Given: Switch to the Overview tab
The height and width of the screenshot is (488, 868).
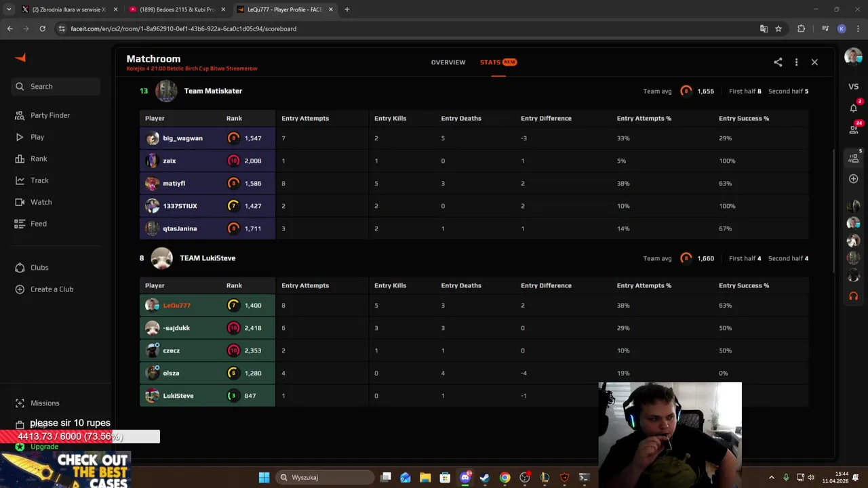Looking at the screenshot, I should (448, 62).
